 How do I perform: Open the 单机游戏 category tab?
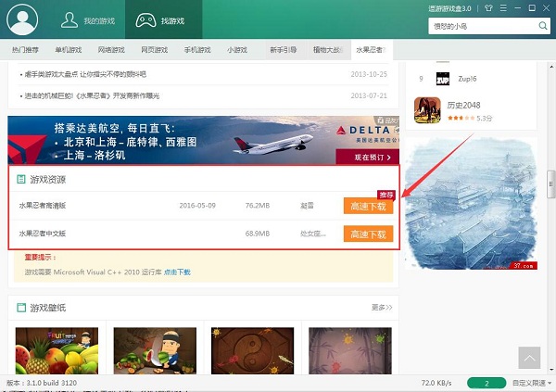(x=68, y=49)
